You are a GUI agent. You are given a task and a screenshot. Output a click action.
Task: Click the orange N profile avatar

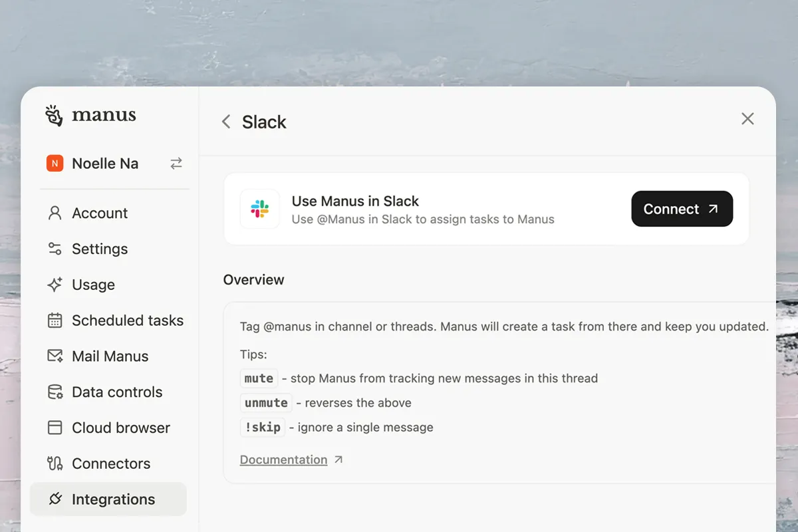(x=55, y=164)
